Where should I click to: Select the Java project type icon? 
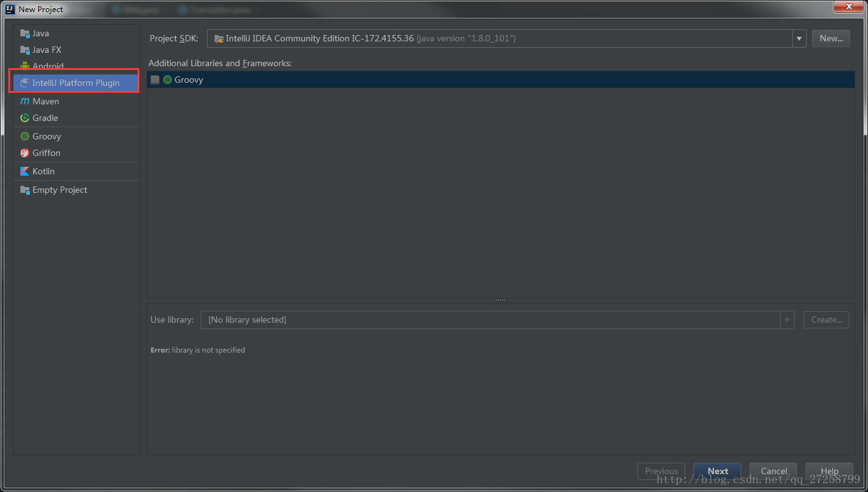coord(25,33)
